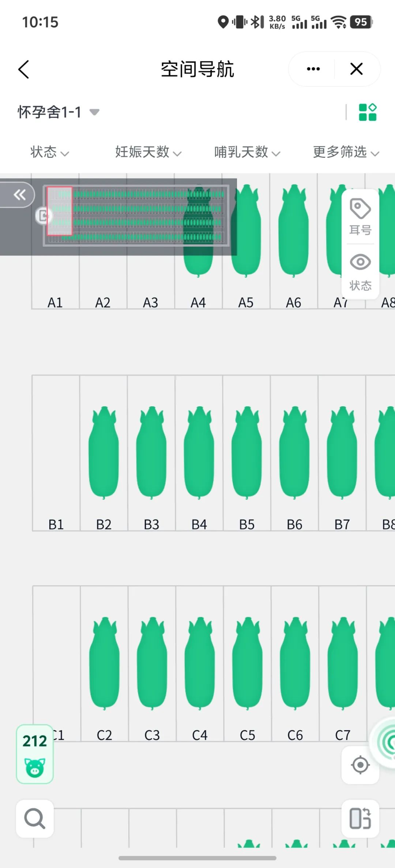The width and height of the screenshot is (395, 868).
Task: Tap the exit icon beside minimap
Action: point(43,216)
